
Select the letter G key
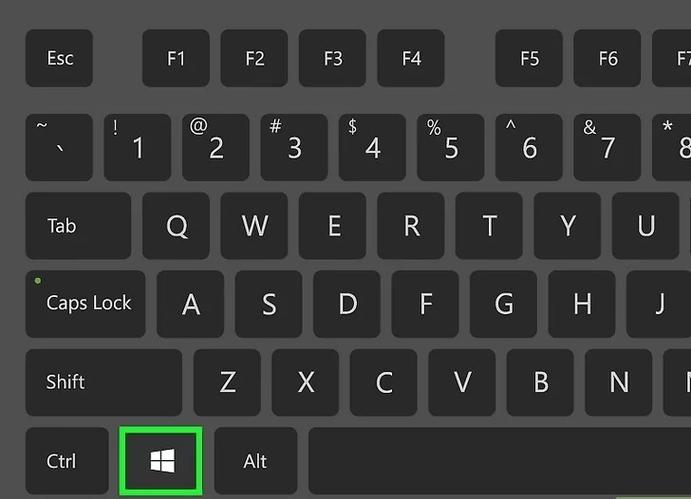(x=503, y=304)
